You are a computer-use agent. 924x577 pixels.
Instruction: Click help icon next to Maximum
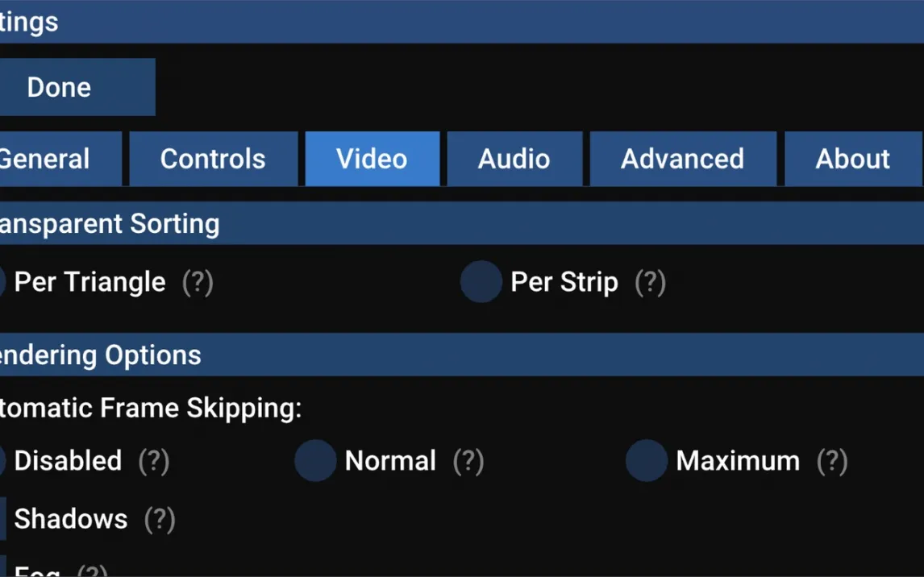[x=832, y=462]
